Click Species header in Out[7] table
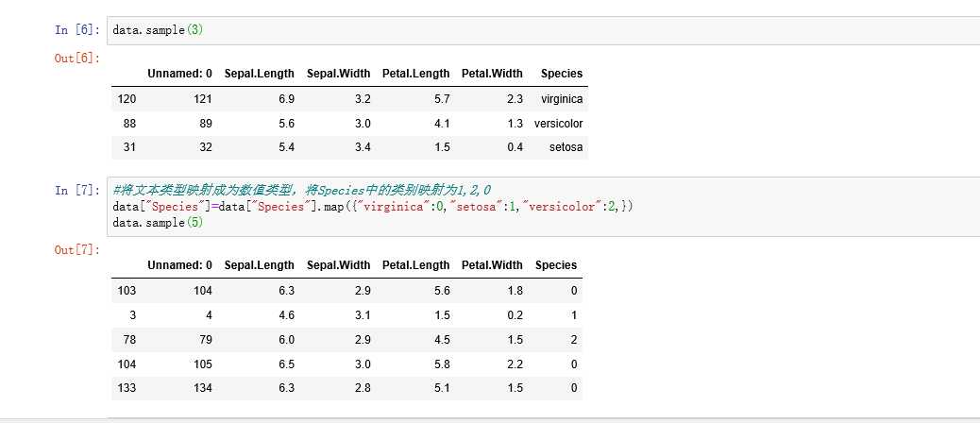This screenshot has width=980, height=423. point(556,265)
